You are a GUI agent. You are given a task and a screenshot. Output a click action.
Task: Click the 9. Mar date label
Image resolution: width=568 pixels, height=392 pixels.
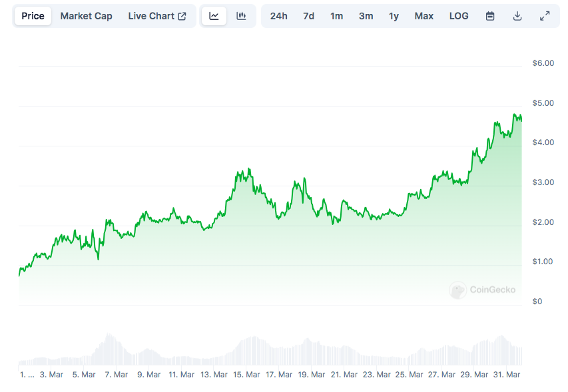point(149,375)
